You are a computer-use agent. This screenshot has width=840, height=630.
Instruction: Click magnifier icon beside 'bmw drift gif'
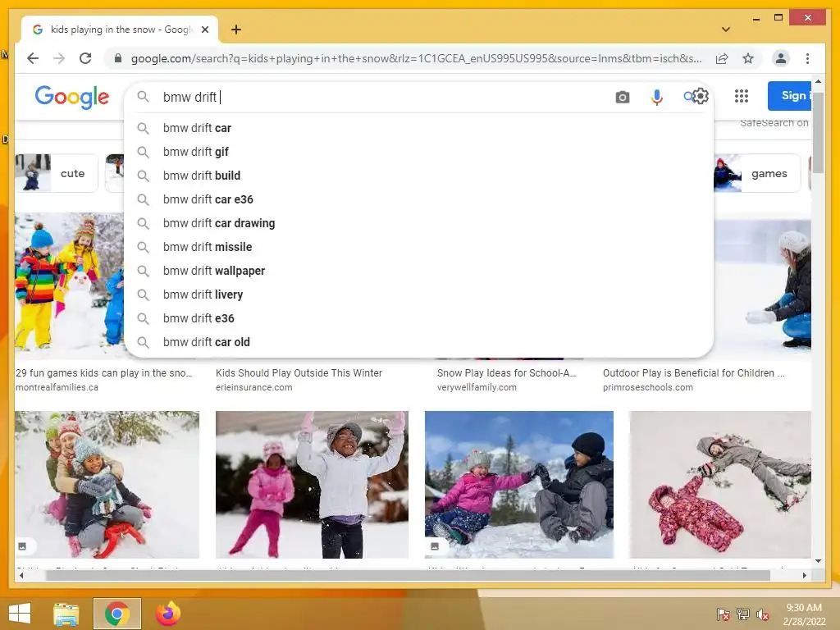143,152
